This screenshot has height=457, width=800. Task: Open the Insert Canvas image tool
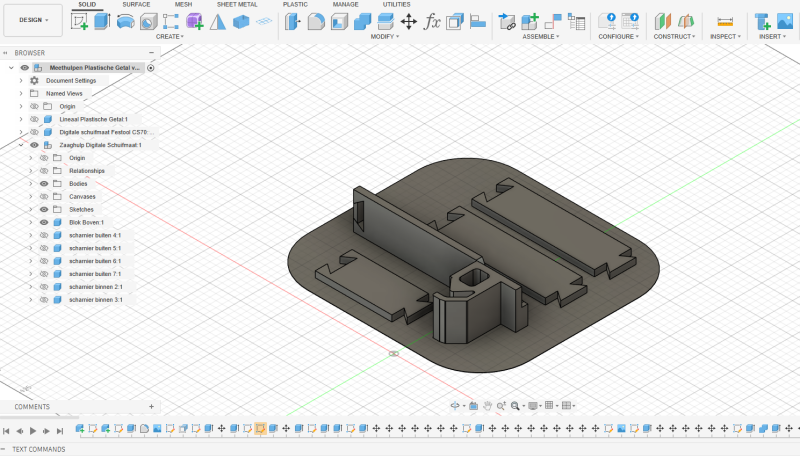[785, 21]
